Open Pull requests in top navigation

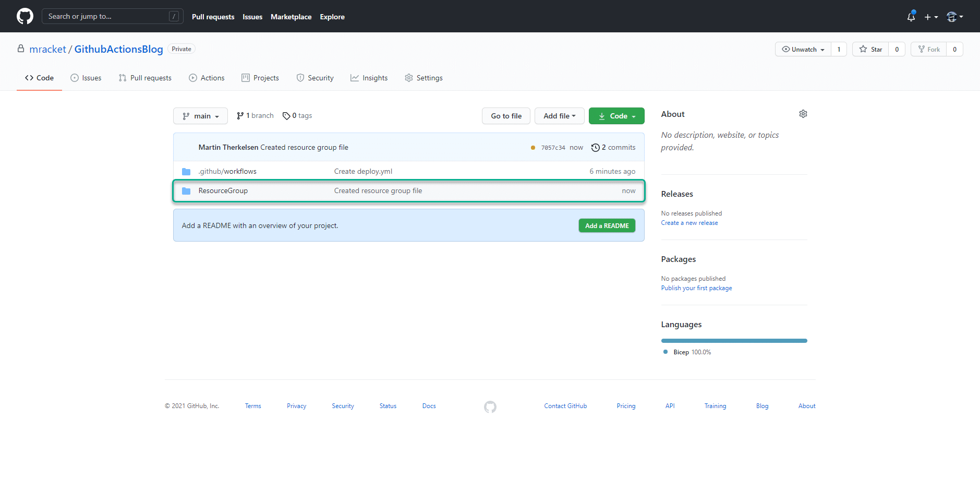[x=213, y=17]
